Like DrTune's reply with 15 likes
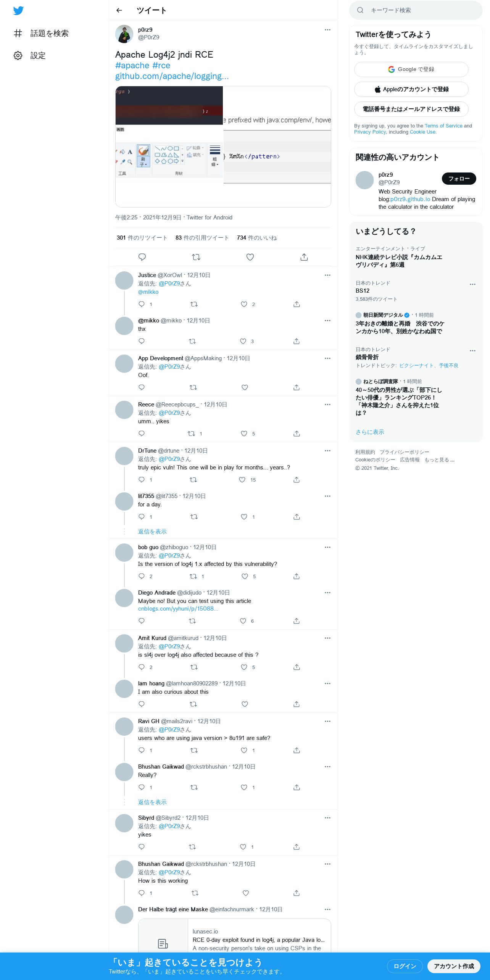This screenshot has width=490, height=980. pos(242,480)
